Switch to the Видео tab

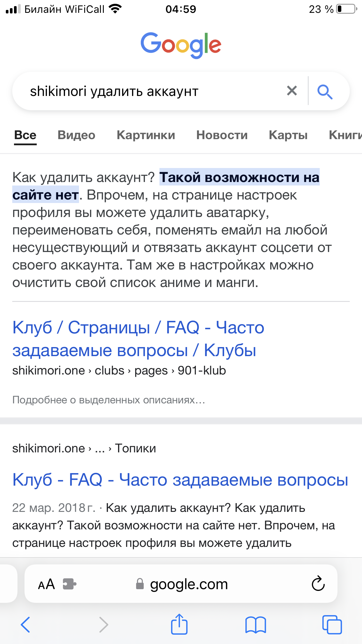(x=76, y=135)
